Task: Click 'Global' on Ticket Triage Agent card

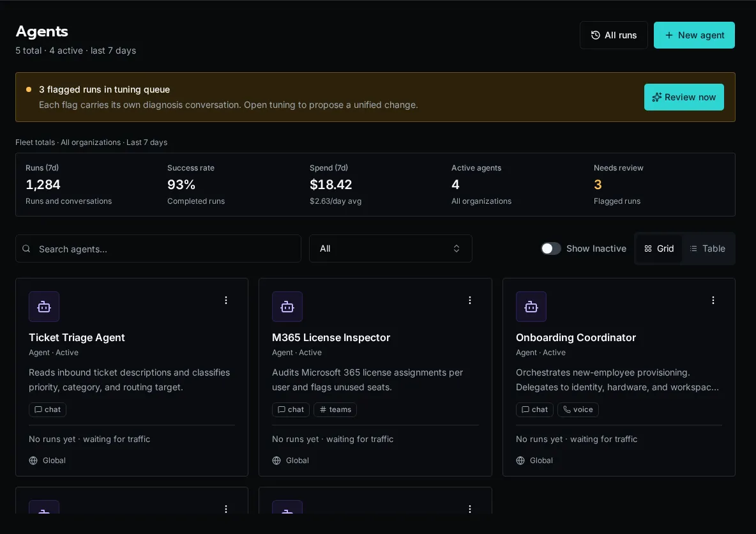Action: point(54,460)
